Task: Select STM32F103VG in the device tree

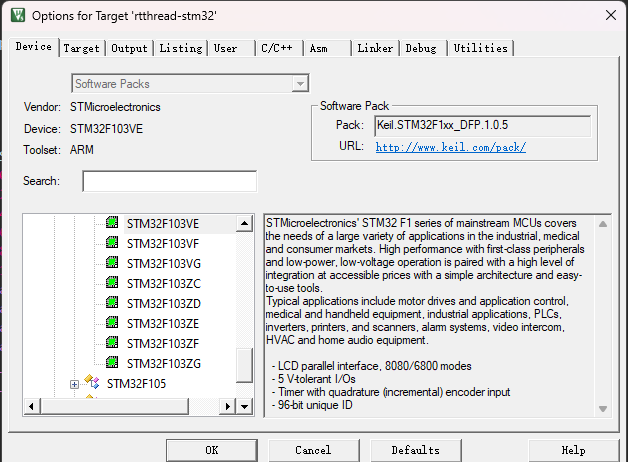Action: [x=163, y=263]
